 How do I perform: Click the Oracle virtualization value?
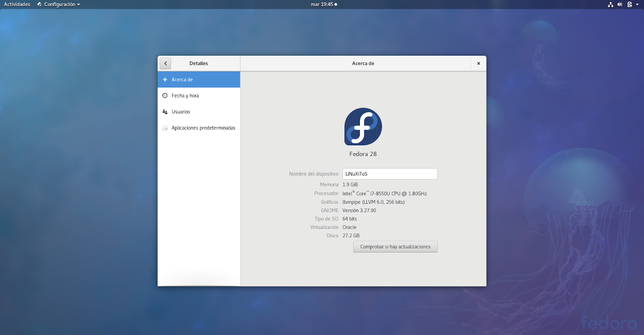tap(349, 227)
